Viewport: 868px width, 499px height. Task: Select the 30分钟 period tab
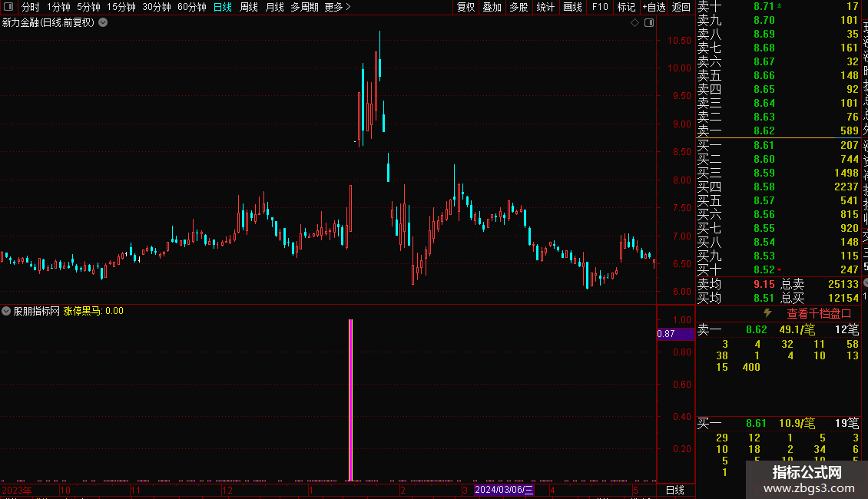click(157, 7)
